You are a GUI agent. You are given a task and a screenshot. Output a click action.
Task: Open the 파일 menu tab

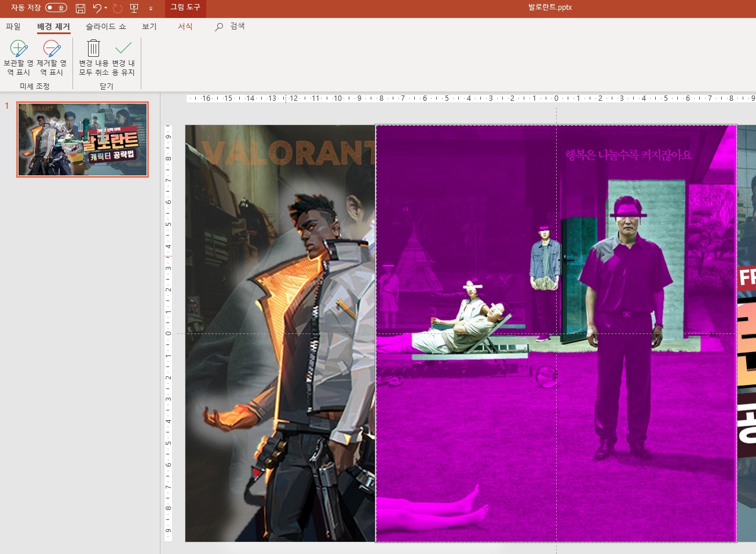click(13, 27)
